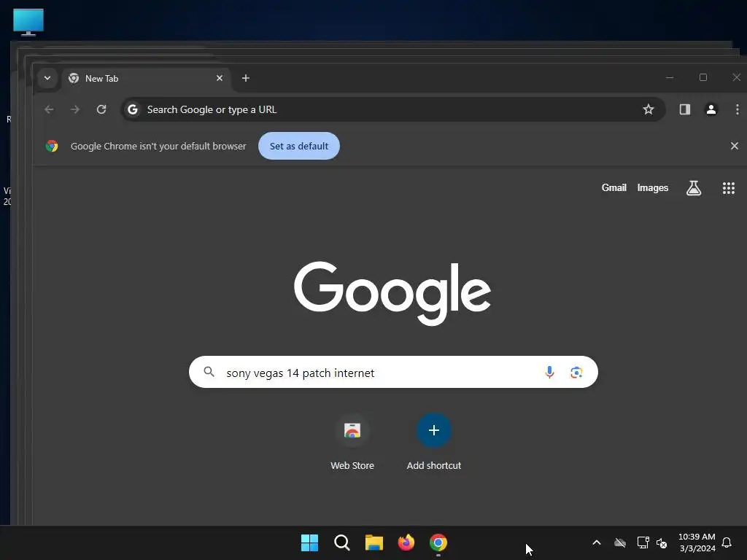Click the Chrome taskbar icon
747x560 pixels.
438,542
